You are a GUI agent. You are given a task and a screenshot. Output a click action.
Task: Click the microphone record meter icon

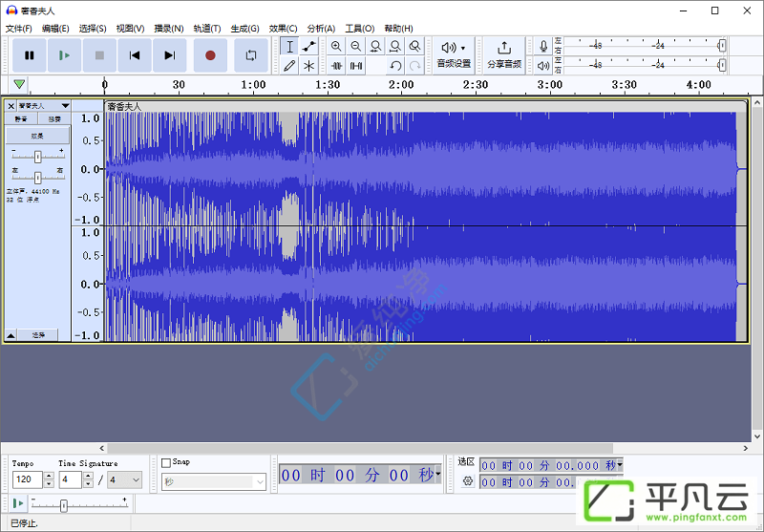(x=543, y=46)
